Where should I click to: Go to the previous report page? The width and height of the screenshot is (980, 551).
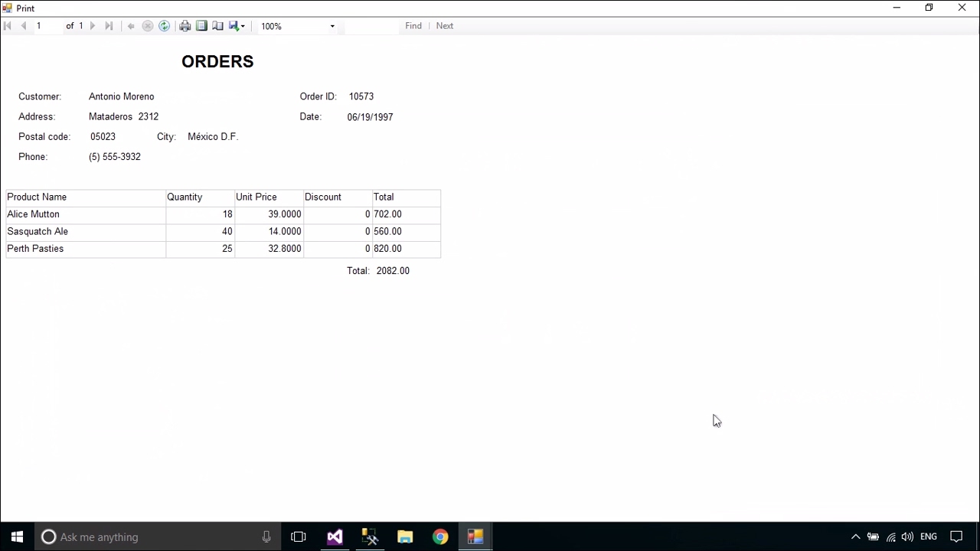(24, 26)
